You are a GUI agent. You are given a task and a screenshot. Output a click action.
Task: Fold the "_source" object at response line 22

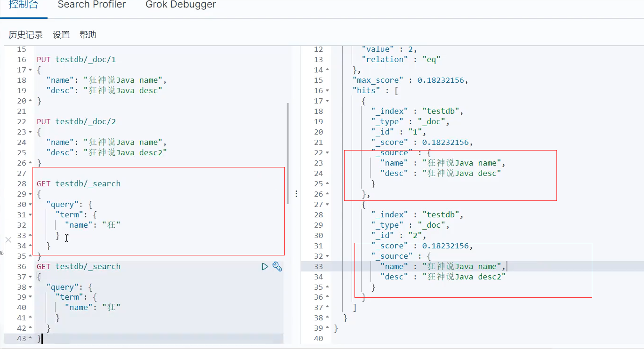coord(328,153)
